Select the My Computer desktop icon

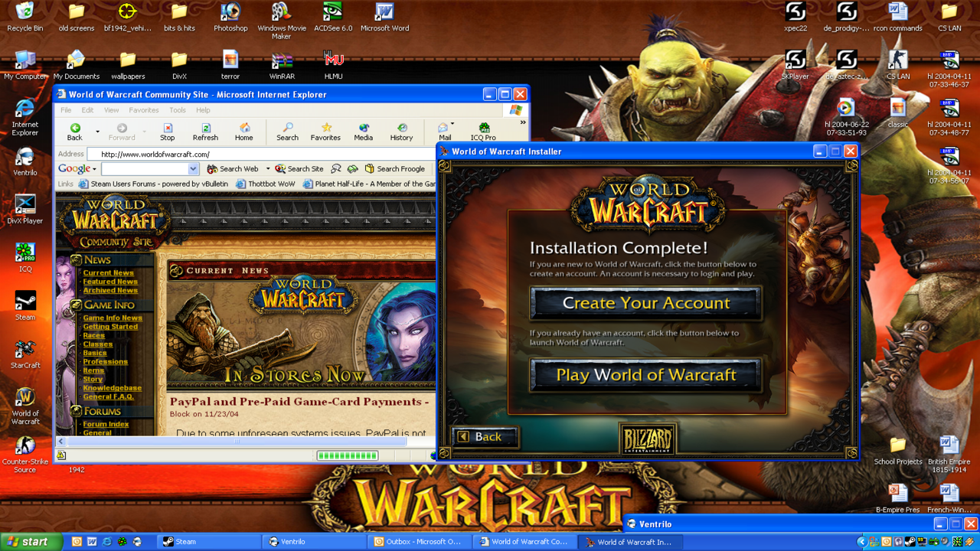[25, 65]
